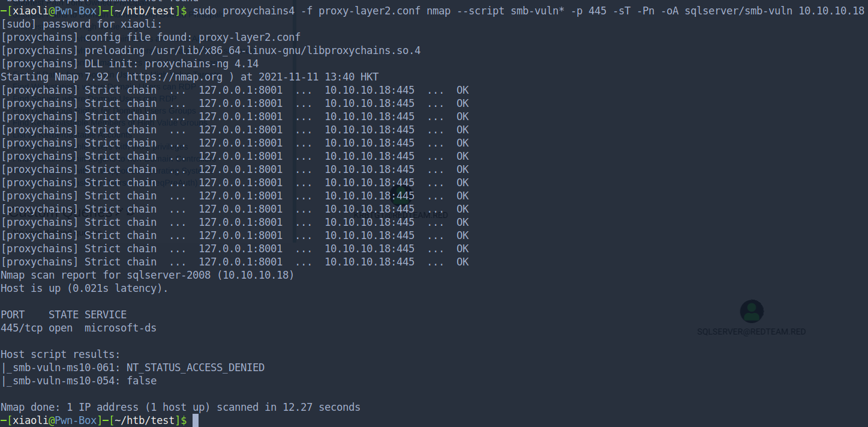Click the 'Starting Nmap 7.92' line
Screen dimensions: 868x427
(190, 77)
